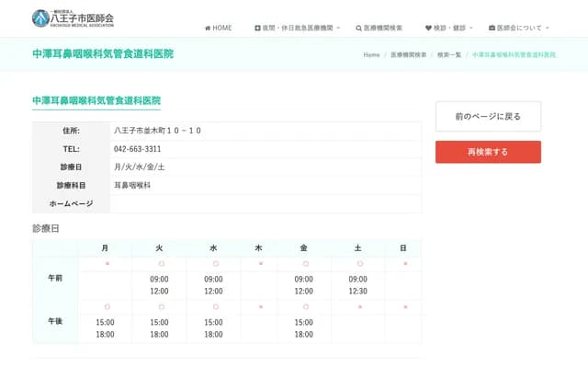
Task: Click the plus icon for 夜間・休日救急医療機関
Action: (258, 29)
